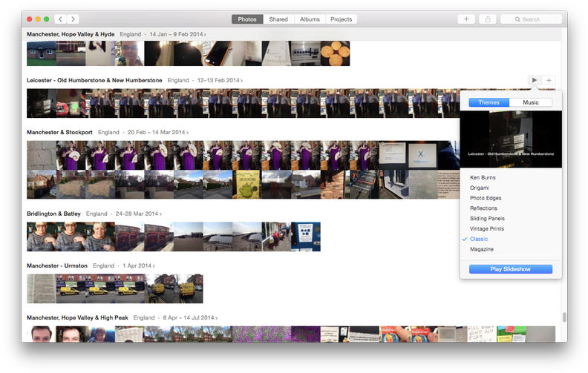Open the grey brick wall thumbnail
Viewport: 588px width, 373px height.
pyautogui.click(x=42, y=155)
